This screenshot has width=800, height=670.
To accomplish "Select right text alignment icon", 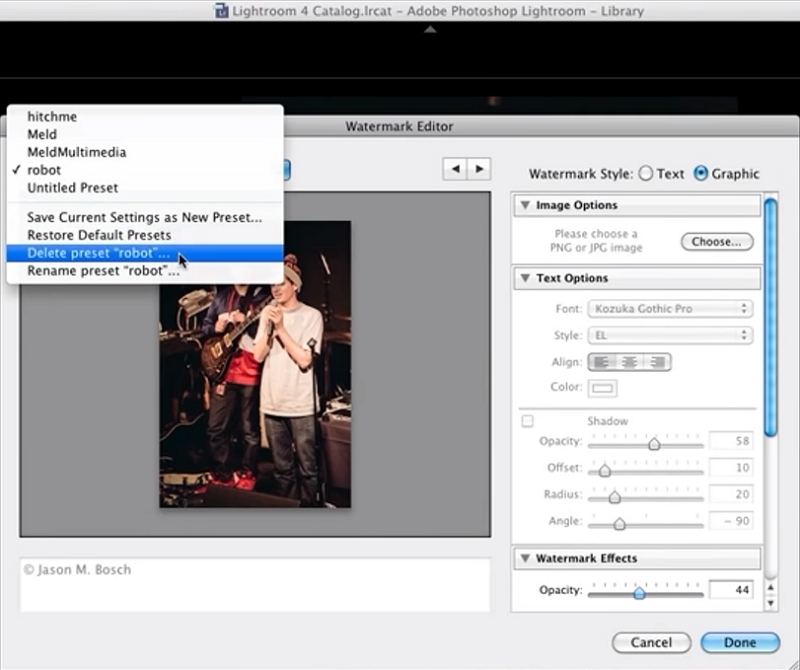I will pyautogui.click(x=655, y=362).
